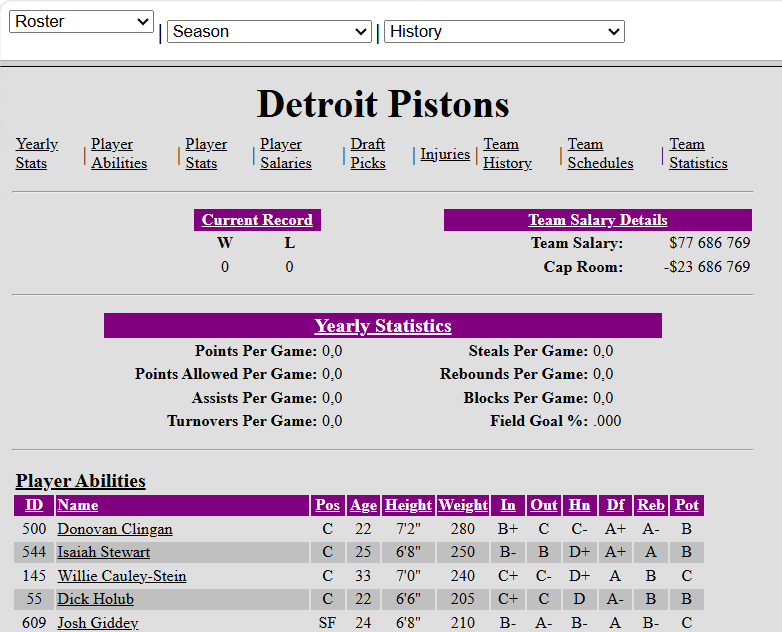Click Willie Cauley-Stein's age 33
This screenshot has height=632, width=782.
(363, 576)
